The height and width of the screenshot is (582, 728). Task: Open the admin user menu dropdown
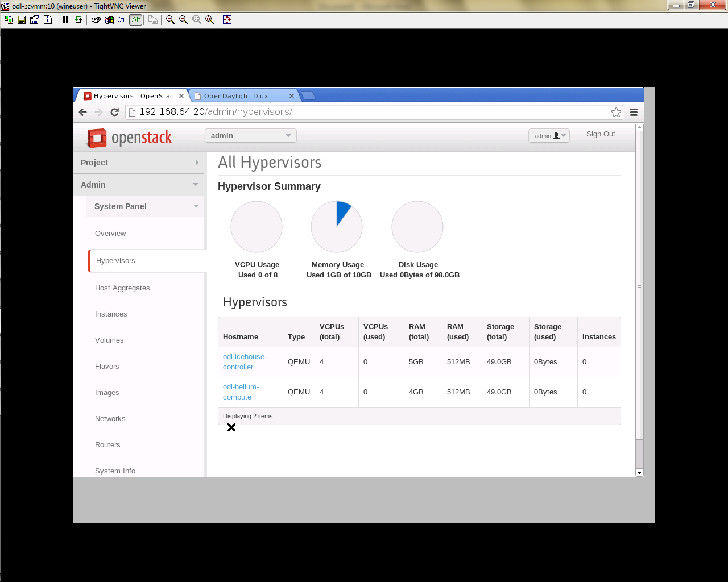[549, 136]
